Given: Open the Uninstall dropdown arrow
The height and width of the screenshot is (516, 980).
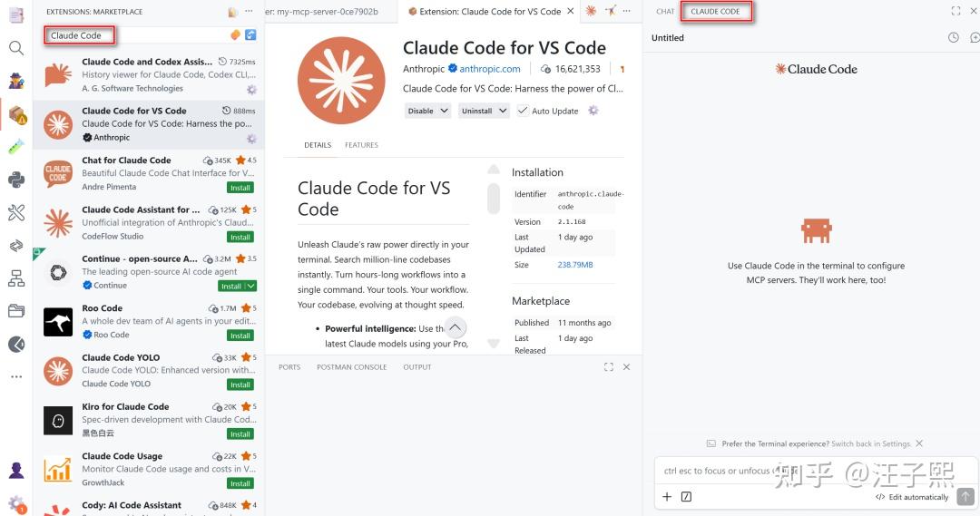Looking at the screenshot, I should coord(503,111).
